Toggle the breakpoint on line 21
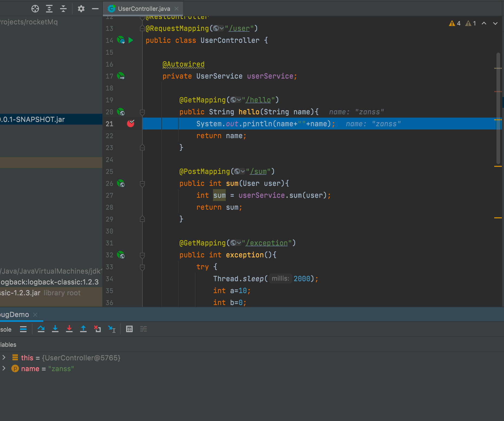Image resolution: width=504 pixels, height=421 pixels. (131, 124)
